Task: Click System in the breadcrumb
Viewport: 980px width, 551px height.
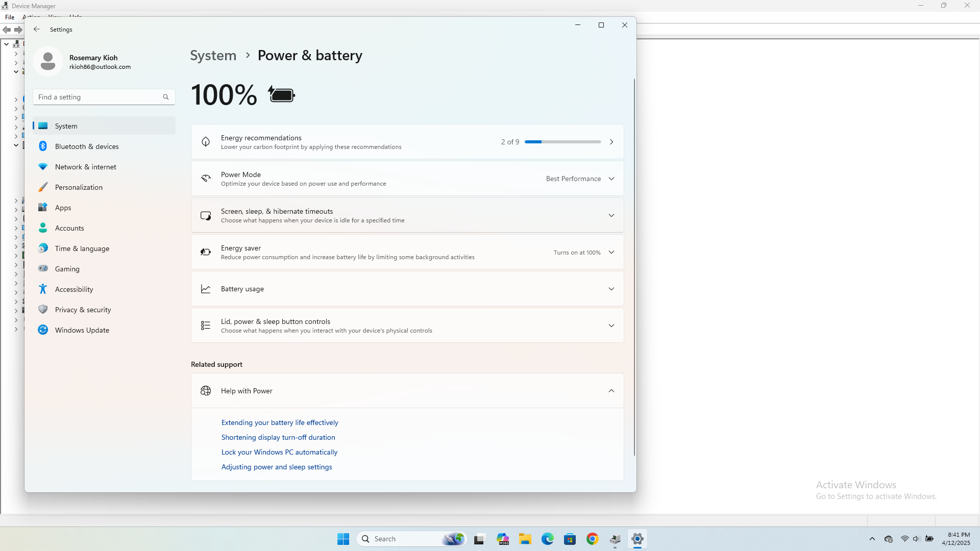Action: (213, 55)
